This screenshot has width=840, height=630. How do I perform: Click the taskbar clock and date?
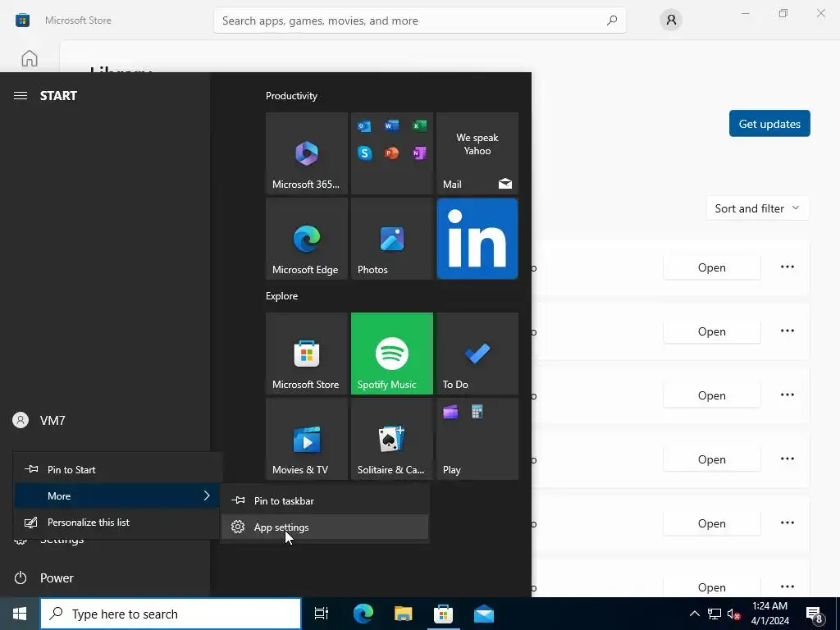tap(769, 614)
